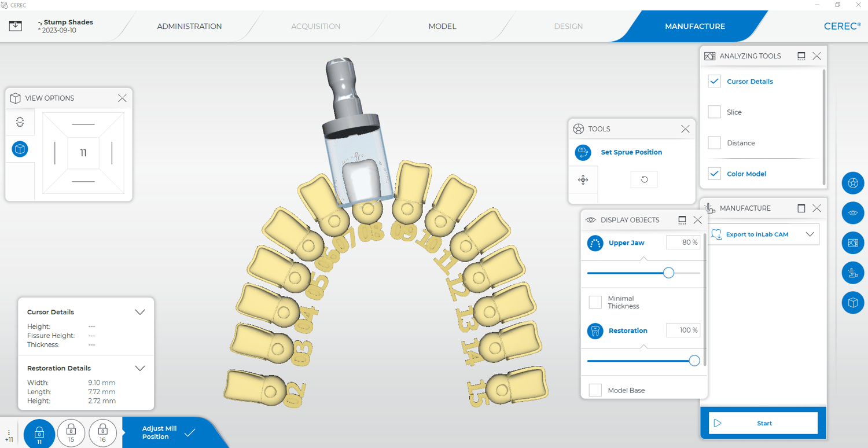
Task: Click the center face labeled 11 in view cube
Action: pyautogui.click(x=83, y=153)
